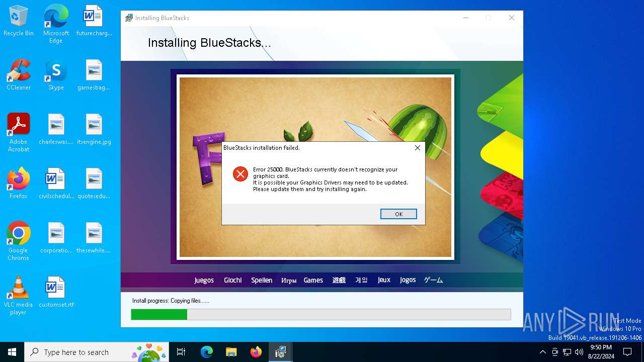Click the 'Giochi' language label
Viewport: 644px width, 362px height.
point(233,280)
